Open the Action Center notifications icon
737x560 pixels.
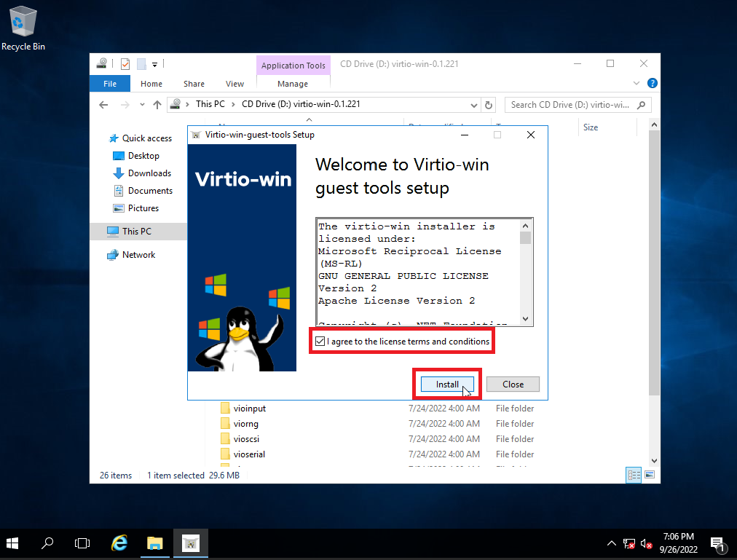(x=717, y=544)
